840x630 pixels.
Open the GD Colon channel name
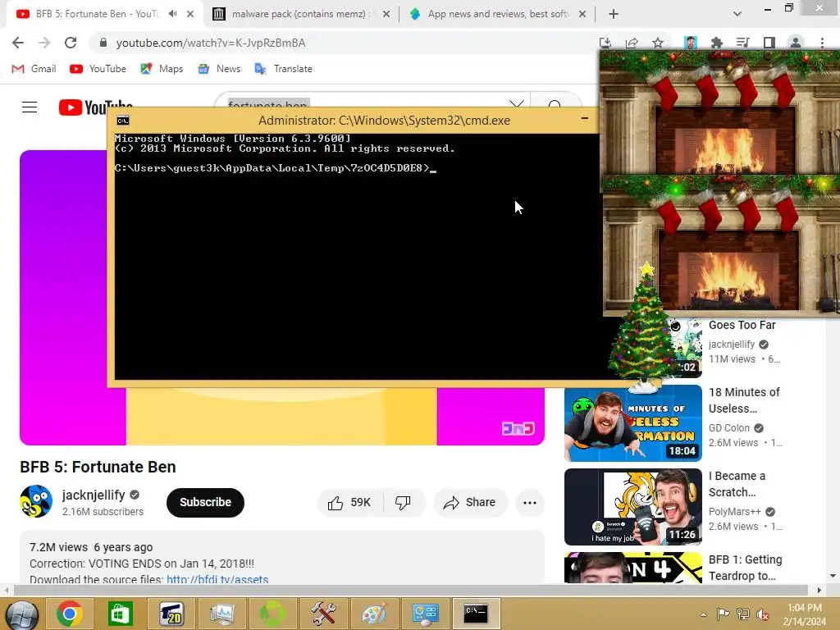click(729, 427)
